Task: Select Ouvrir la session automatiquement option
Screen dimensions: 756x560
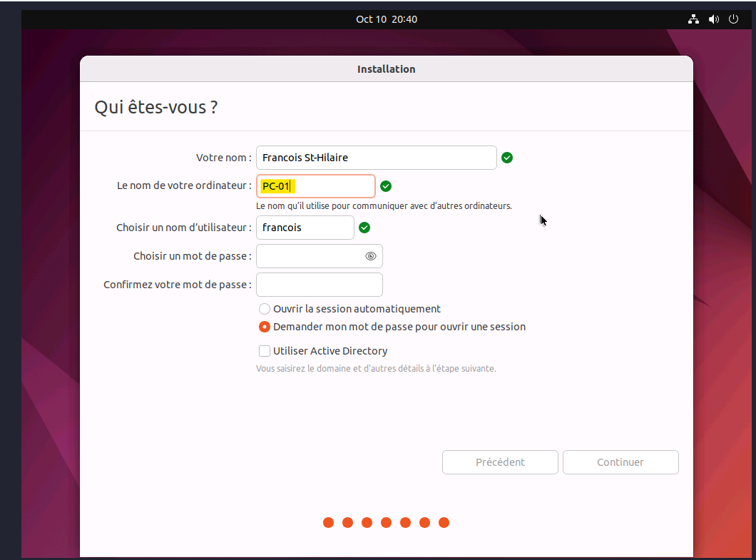Action: tap(265, 309)
